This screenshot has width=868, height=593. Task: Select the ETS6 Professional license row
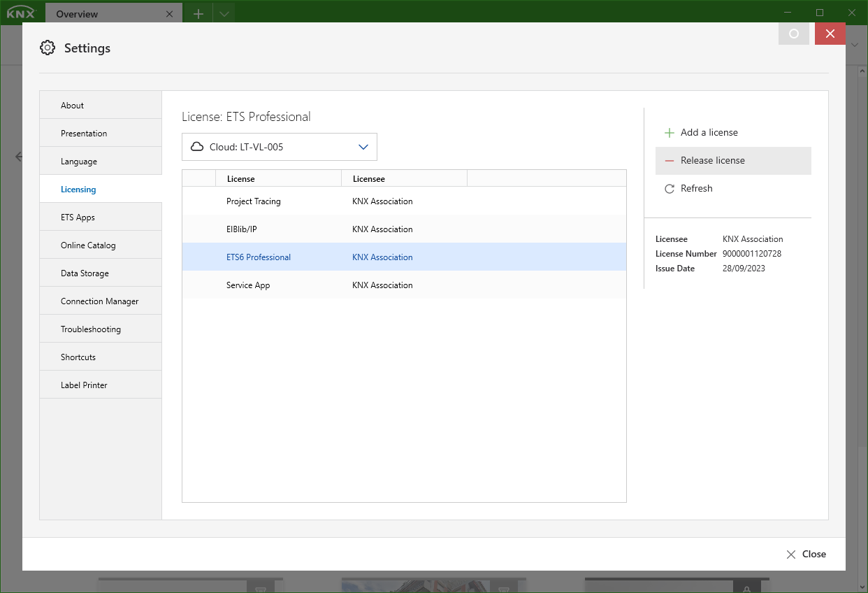click(404, 257)
